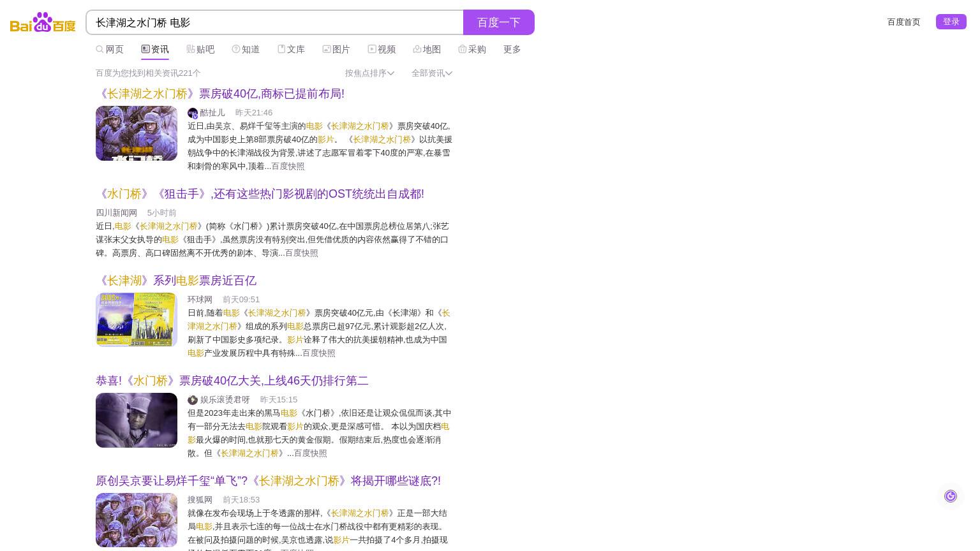The image size is (980, 551).
Task: Open 百度快照 for the 环球网 result
Action: tap(318, 353)
